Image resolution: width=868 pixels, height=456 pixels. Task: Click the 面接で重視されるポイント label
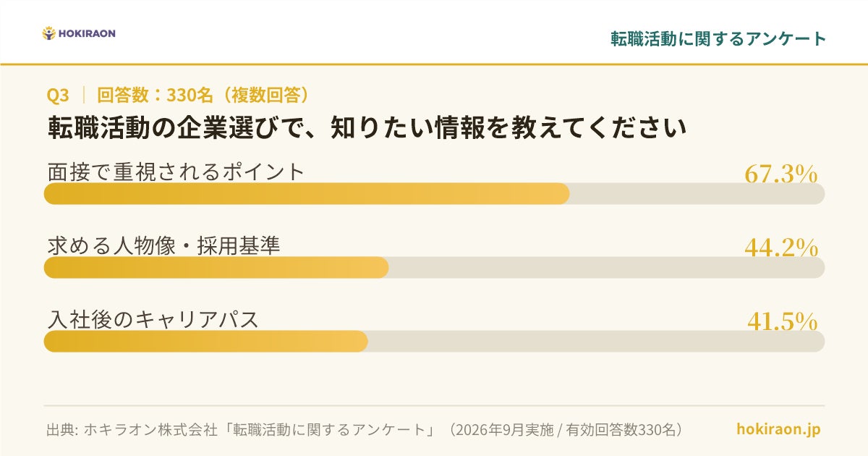(175, 172)
